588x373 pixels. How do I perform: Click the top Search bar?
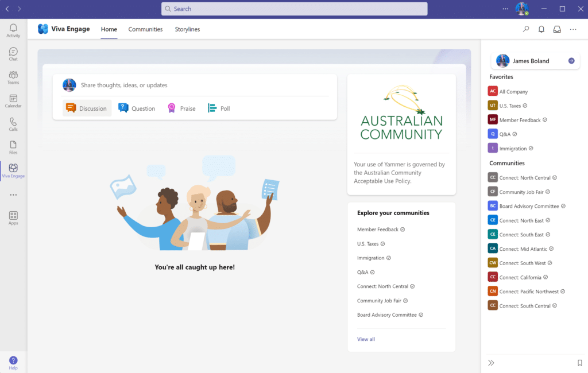coord(295,9)
